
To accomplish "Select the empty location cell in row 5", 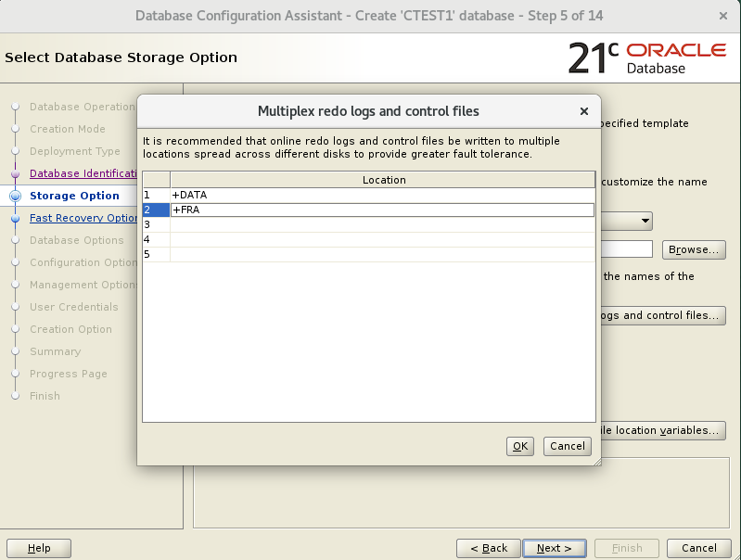I will 382,254.
